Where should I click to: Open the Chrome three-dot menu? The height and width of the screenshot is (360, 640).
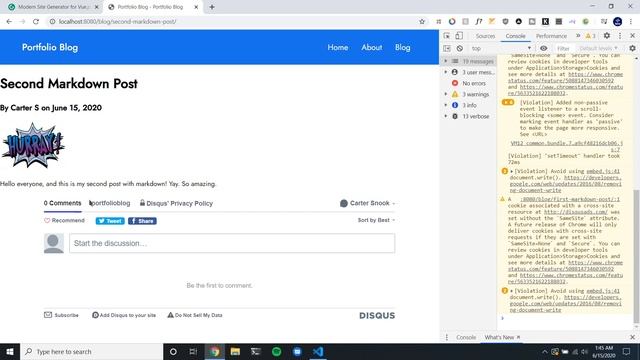631,22
